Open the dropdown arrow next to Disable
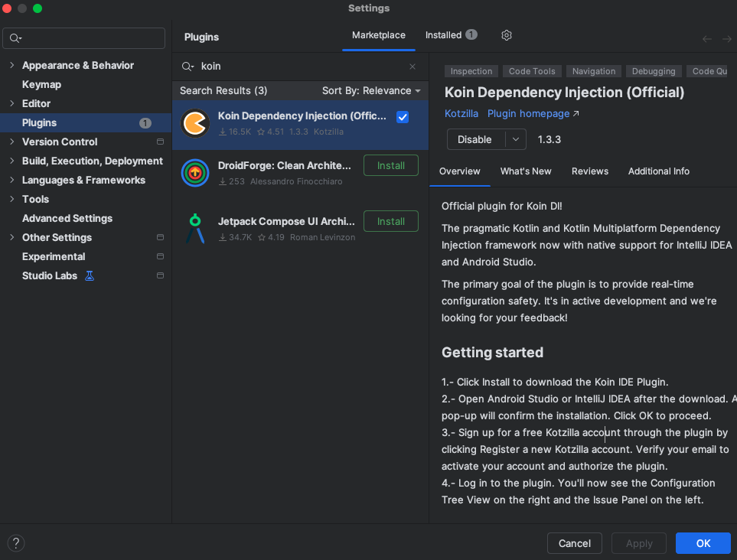The width and height of the screenshot is (737, 560). (x=516, y=139)
